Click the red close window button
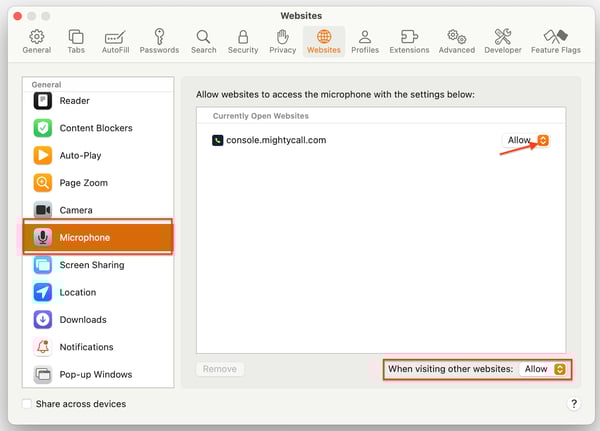 (18, 16)
